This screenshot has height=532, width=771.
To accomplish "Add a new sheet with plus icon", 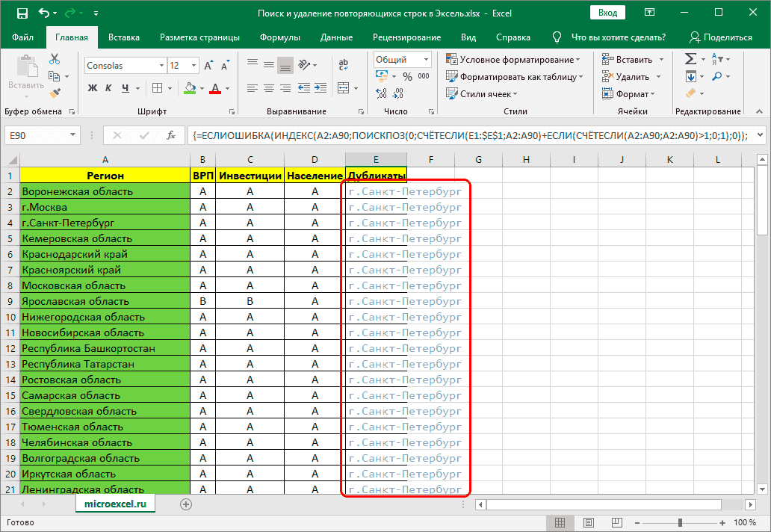I will point(186,504).
